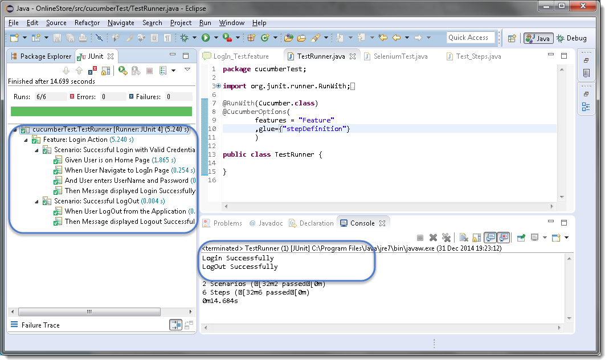
Task: Click the New file wizard icon
Action: point(14,38)
